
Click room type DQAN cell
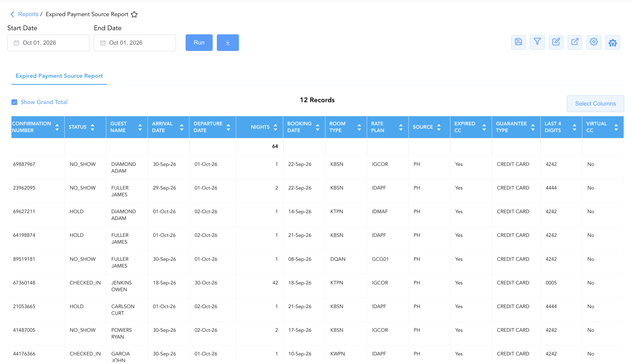point(338,259)
